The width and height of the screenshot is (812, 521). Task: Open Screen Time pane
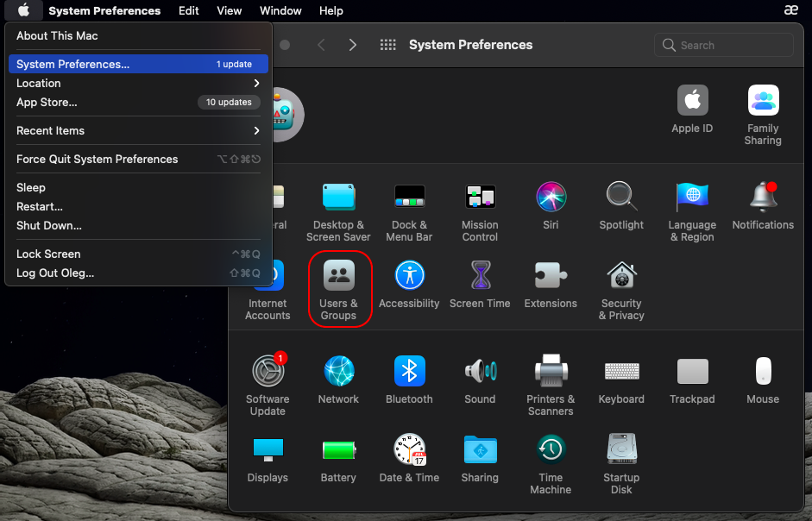[x=480, y=285]
